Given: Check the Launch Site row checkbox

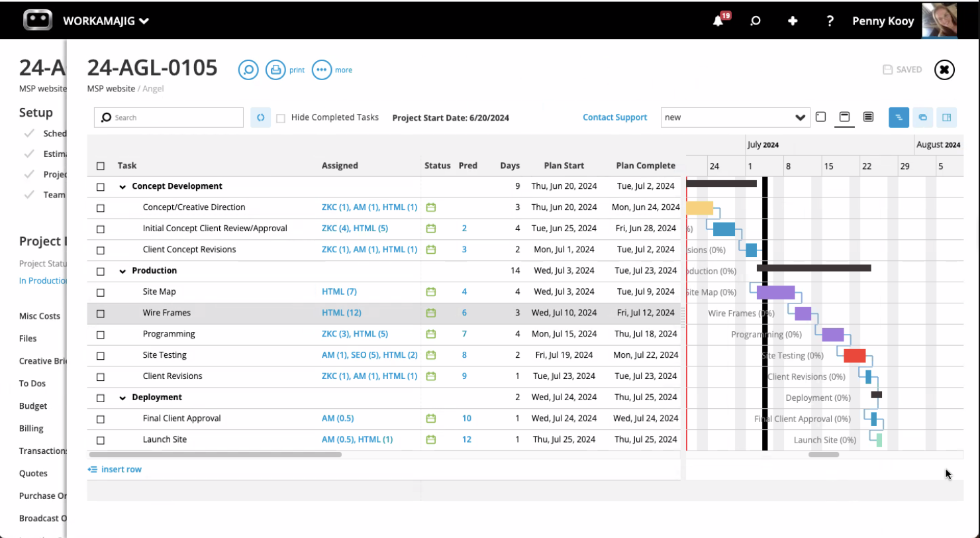Looking at the screenshot, I should [x=101, y=440].
